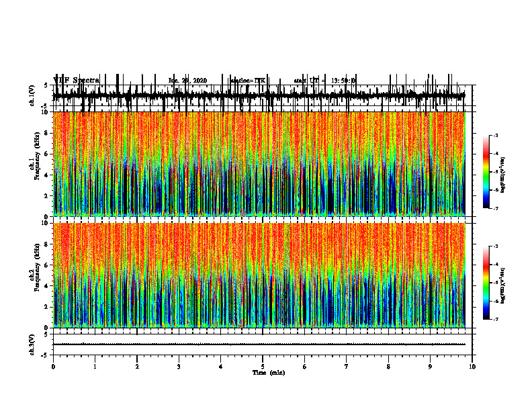
Task: Click time axis tick label 9
Action: click(430, 367)
